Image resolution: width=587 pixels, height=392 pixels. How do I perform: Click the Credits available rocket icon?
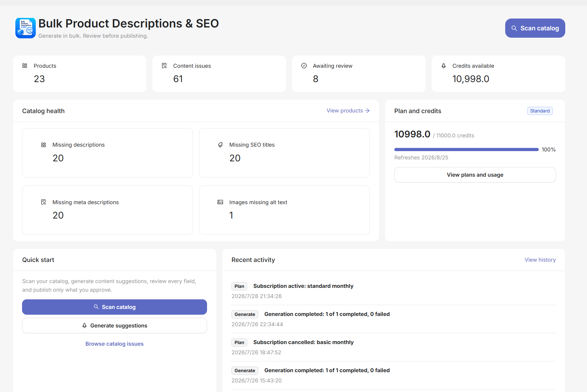(x=444, y=66)
